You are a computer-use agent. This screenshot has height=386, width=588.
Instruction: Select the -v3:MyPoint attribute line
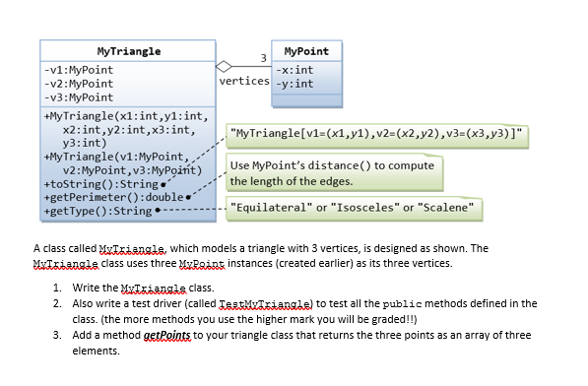79,97
